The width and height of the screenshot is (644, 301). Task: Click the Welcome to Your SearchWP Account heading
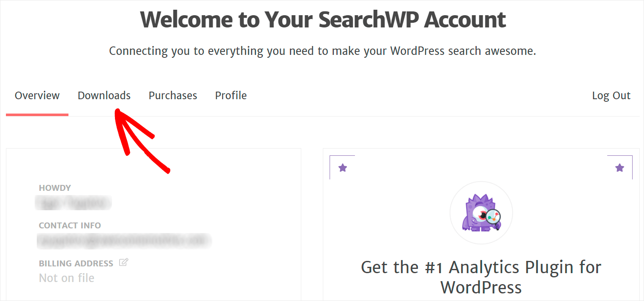tap(323, 19)
